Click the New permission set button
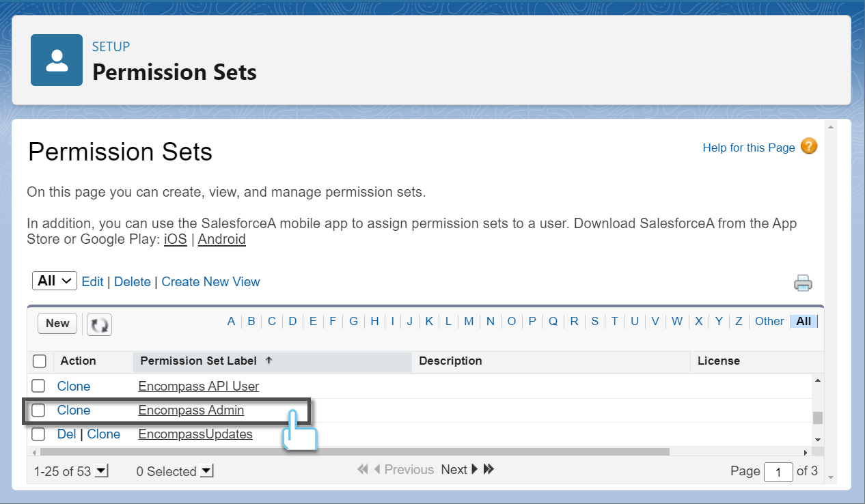 pos(57,324)
